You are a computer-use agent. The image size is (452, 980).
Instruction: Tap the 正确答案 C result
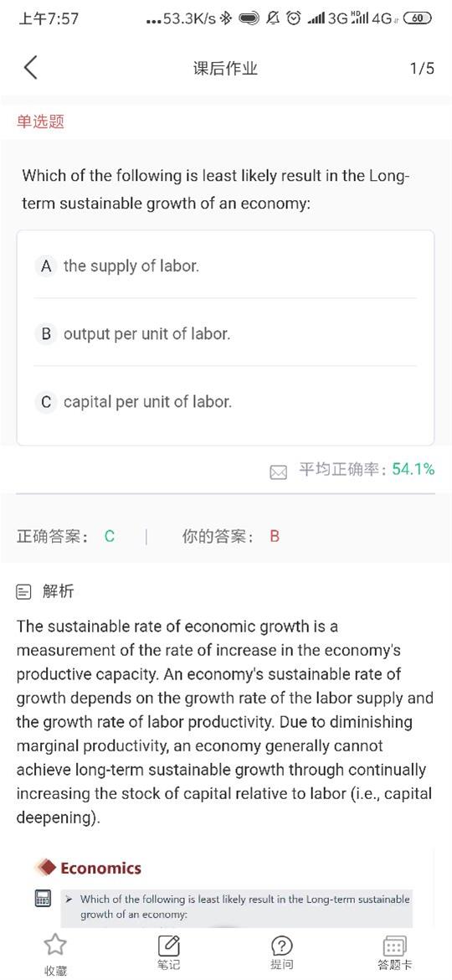pos(66,536)
